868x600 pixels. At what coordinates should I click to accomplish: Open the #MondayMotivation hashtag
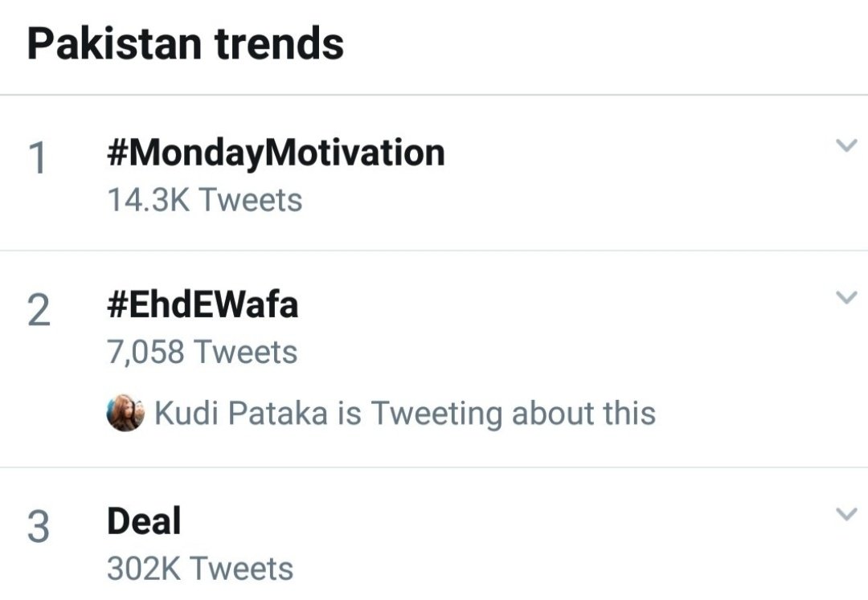coord(276,153)
